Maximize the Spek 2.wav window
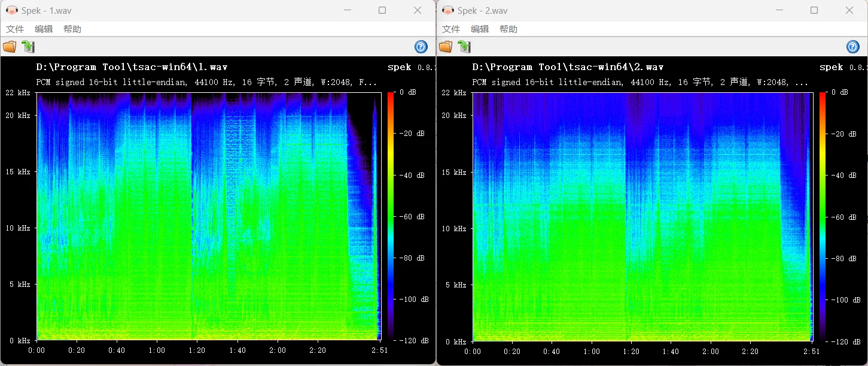 click(x=814, y=10)
